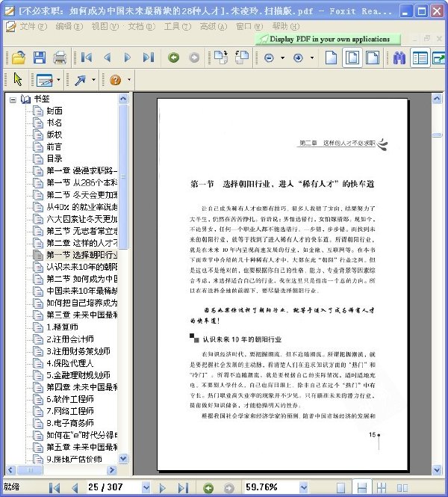Open the 文件 menu

[33, 26]
